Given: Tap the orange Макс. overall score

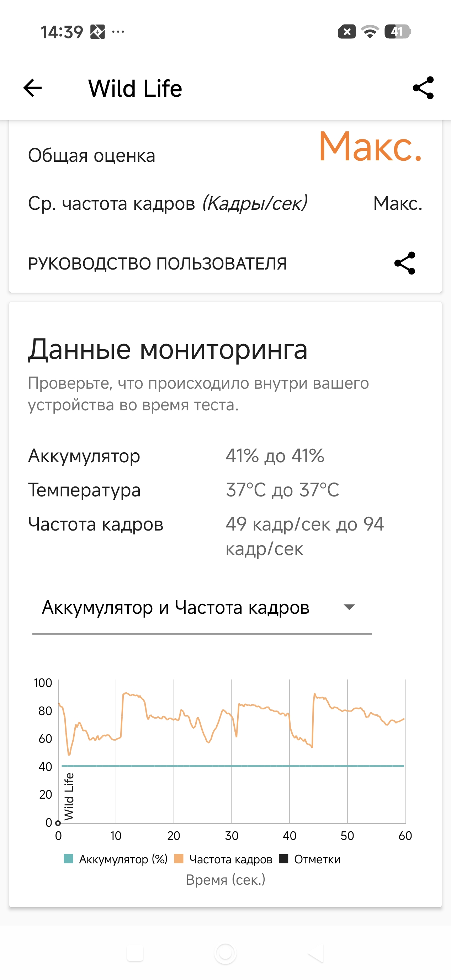Looking at the screenshot, I should point(370,147).
